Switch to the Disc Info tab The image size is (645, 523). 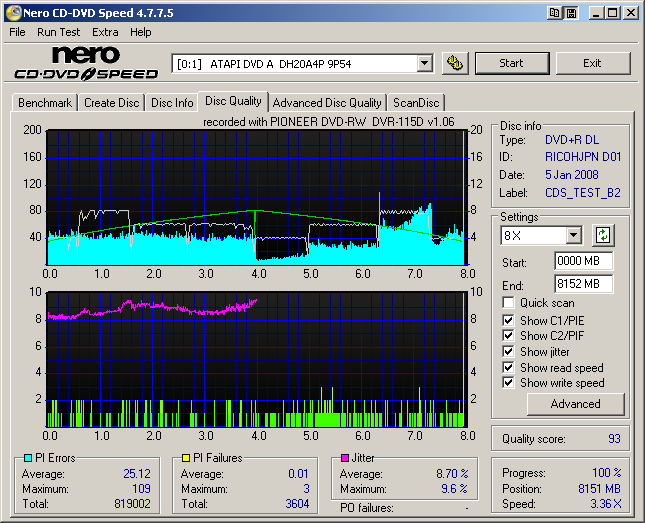pos(172,102)
